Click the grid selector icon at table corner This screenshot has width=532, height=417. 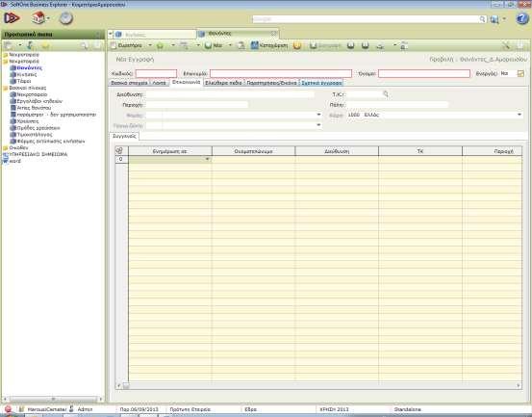coord(119,151)
